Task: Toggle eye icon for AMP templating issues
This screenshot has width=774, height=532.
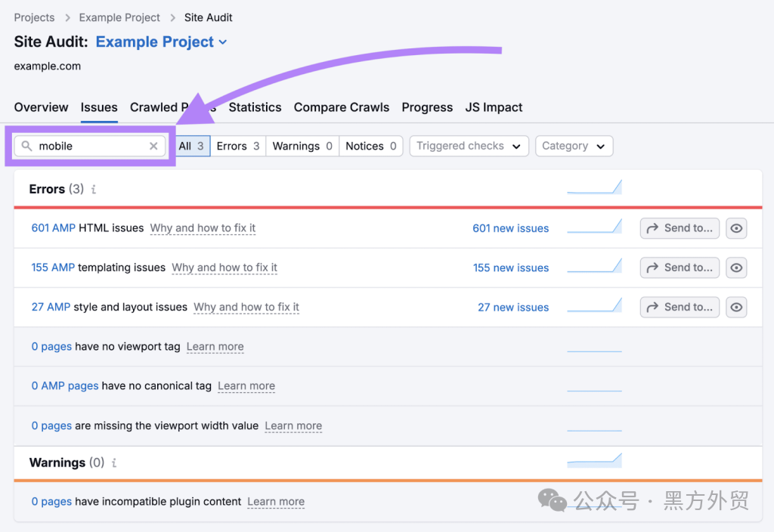Action: pos(736,268)
